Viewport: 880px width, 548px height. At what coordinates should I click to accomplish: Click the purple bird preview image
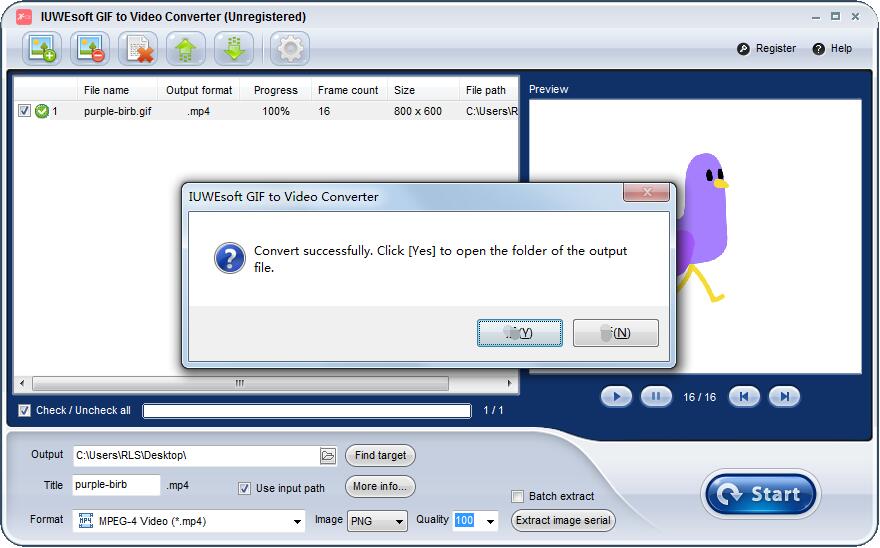pyautogui.click(x=702, y=227)
